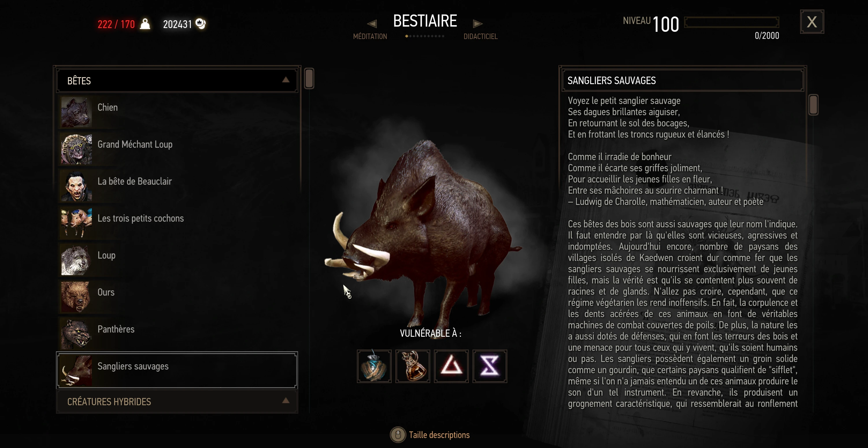This screenshot has width=868, height=448.
Task: Click the purple hourglass Yrden sign icon
Action: click(490, 366)
